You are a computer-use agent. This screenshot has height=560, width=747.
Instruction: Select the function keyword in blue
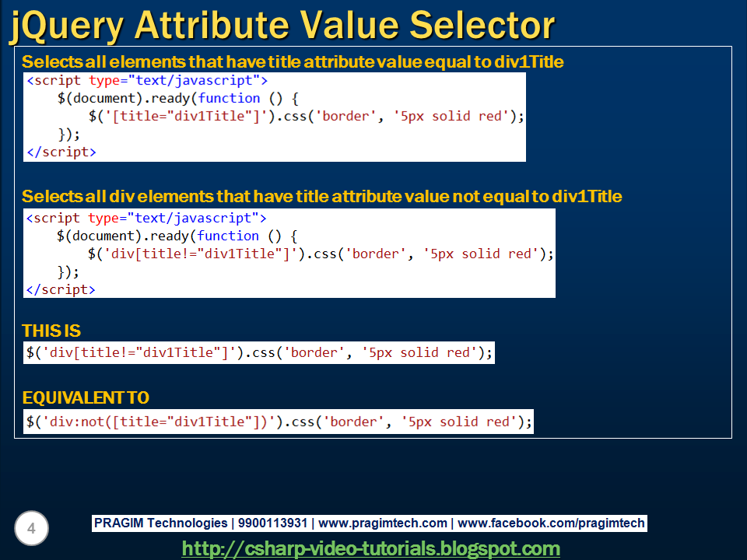pyautogui.click(x=229, y=98)
